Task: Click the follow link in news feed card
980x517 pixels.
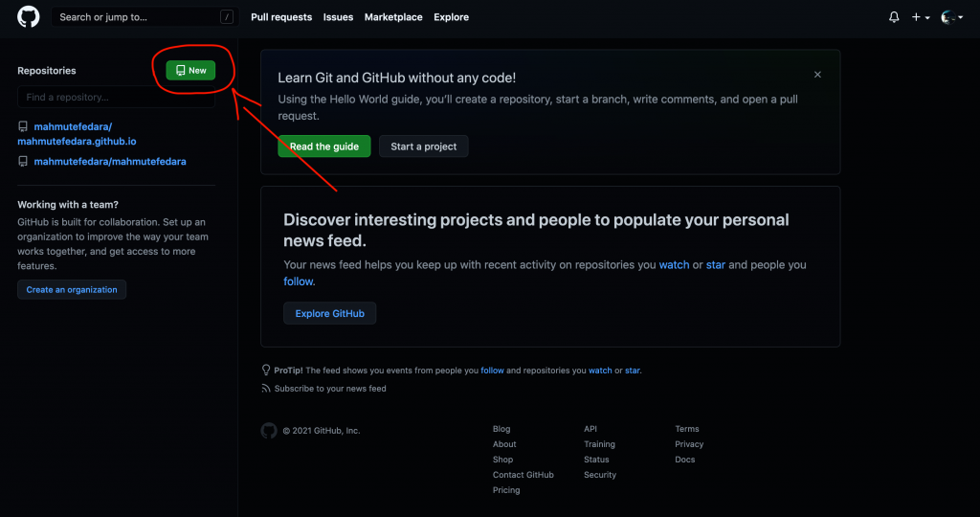Action: pyautogui.click(x=299, y=281)
